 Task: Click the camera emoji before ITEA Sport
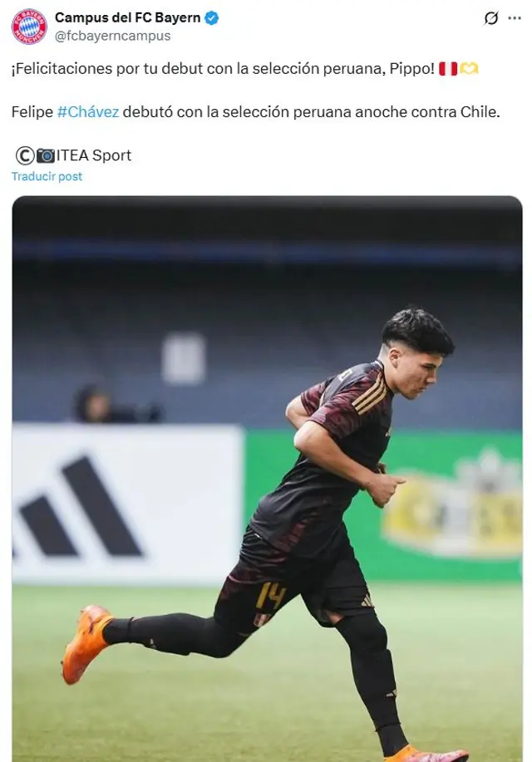46,155
